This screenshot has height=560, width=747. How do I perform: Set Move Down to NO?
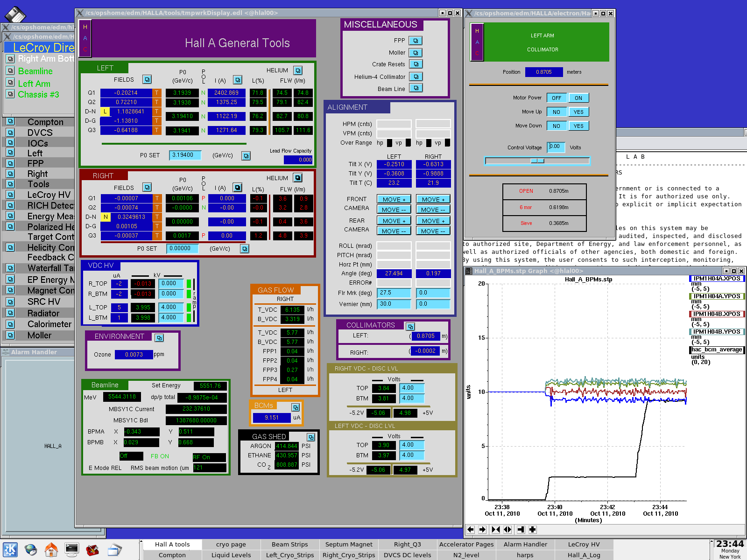click(x=557, y=126)
